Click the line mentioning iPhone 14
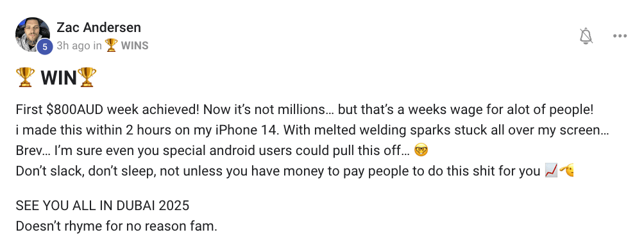This screenshot has width=644, height=246. point(312,131)
